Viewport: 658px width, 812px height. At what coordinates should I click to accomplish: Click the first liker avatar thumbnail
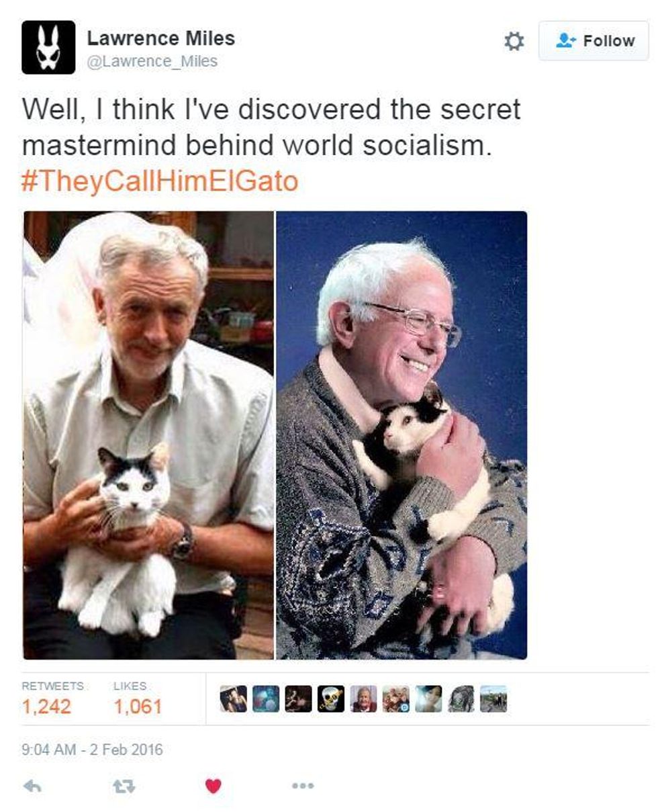coord(234,698)
